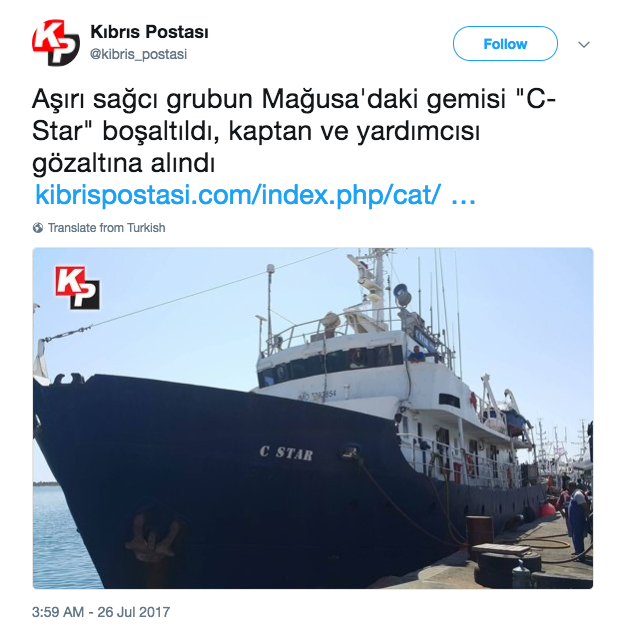Viewport: 620px width, 628px height.
Task: Open the tweet timestamp 3:59 AM link
Action: [x=58, y=612]
